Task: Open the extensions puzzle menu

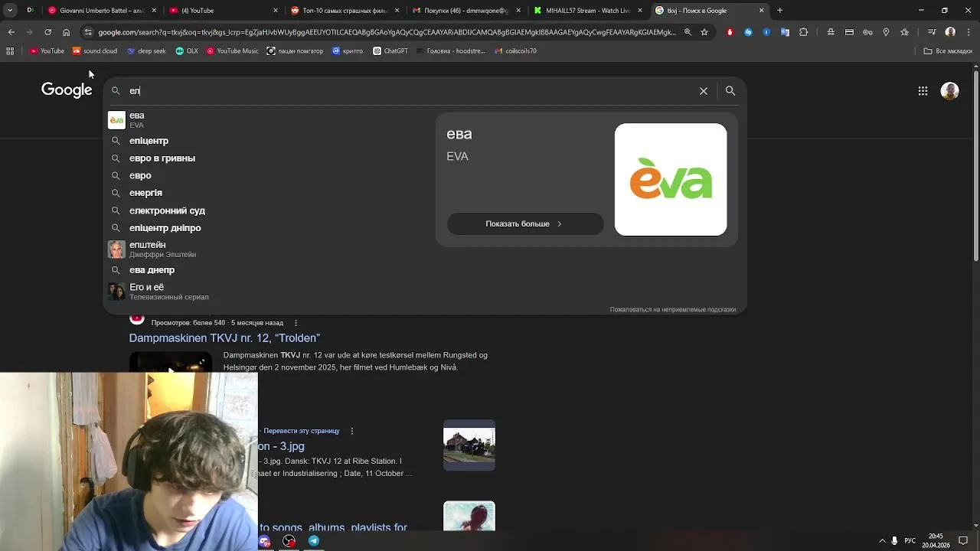Action: tap(803, 32)
